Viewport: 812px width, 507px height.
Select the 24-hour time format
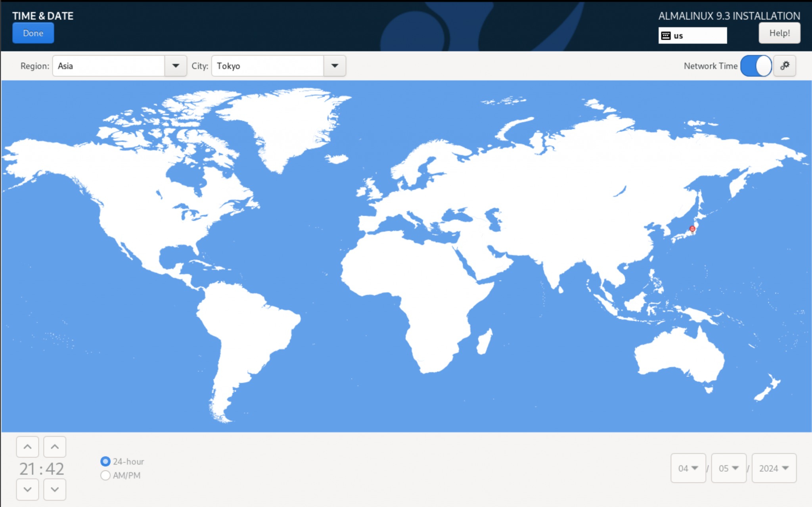105,461
